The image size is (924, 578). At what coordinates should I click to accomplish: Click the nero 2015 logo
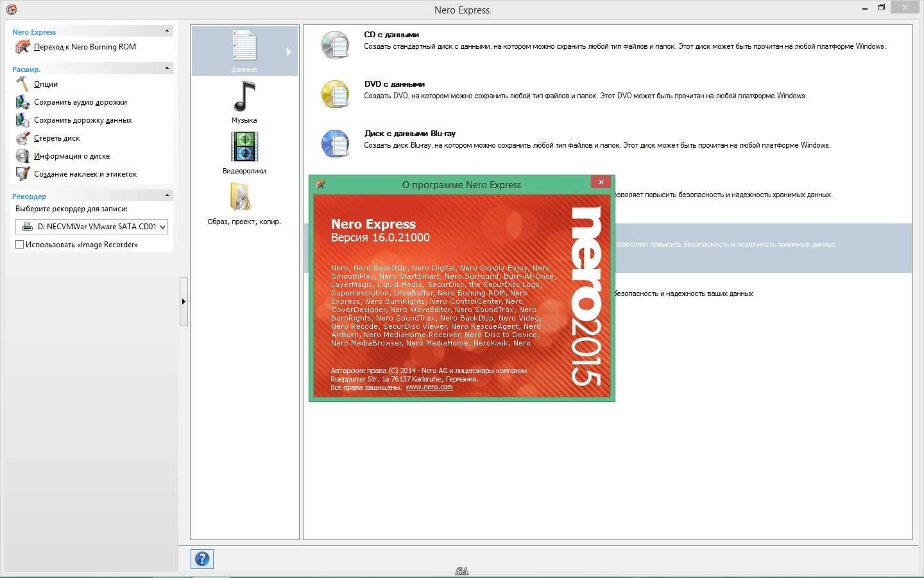(586, 295)
